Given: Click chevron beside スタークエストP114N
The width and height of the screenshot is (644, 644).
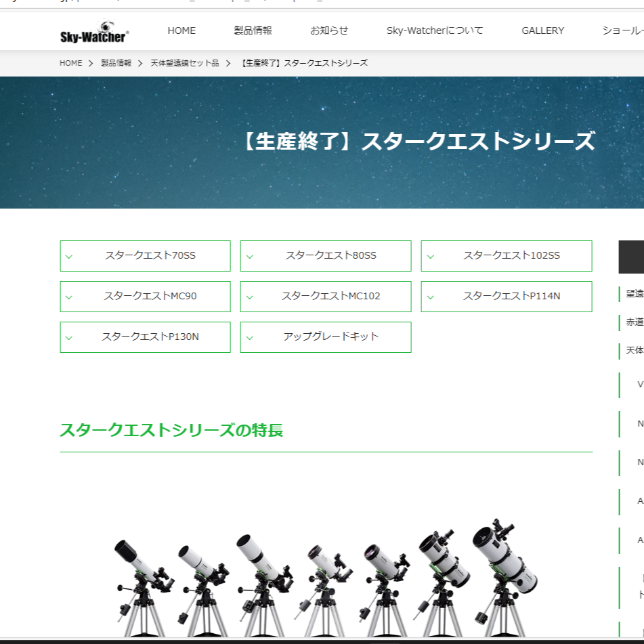Looking at the screenshot, I should (x=431, y=297).
